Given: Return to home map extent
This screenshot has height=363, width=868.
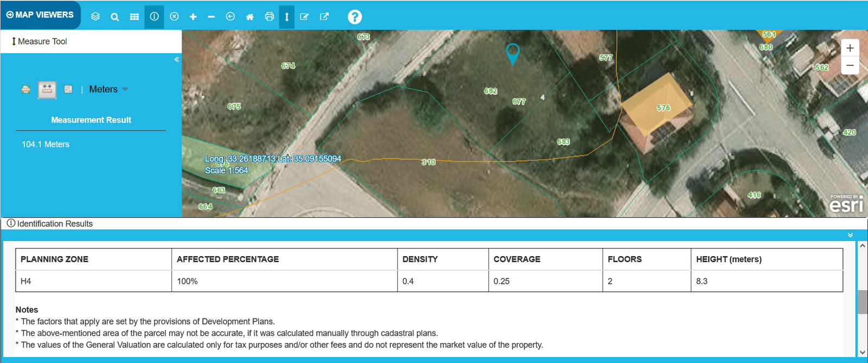Looking at the screenshot, I should [250, 17].
